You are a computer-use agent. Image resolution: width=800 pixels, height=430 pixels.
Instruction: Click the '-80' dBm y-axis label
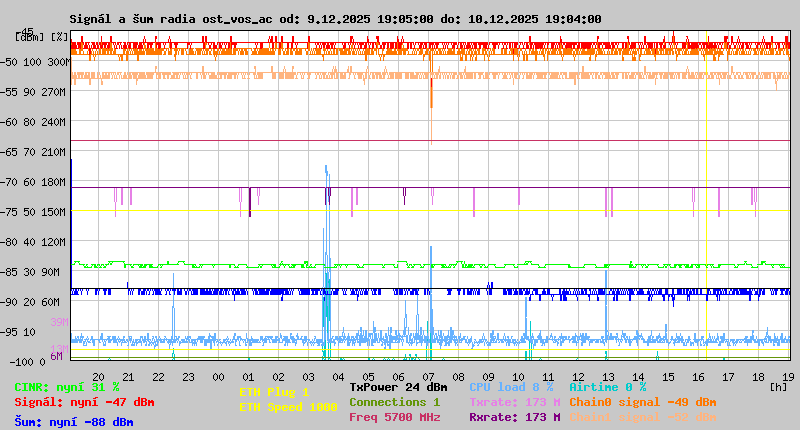click(x=9, y=242)
